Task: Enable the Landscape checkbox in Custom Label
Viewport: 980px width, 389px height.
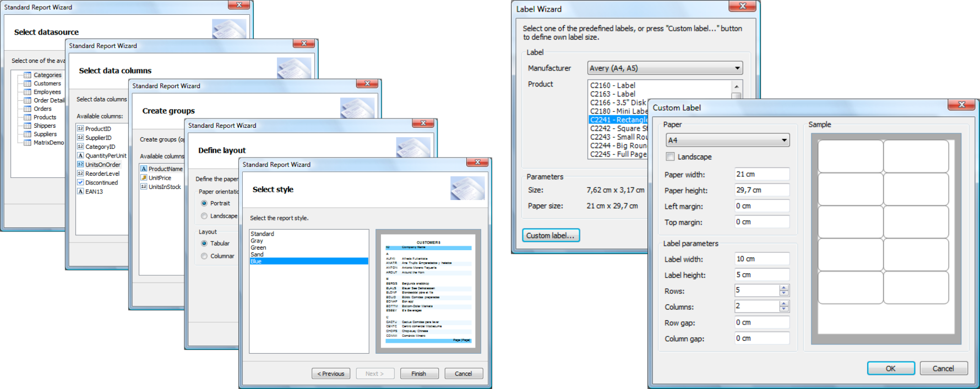Action: 670,156
